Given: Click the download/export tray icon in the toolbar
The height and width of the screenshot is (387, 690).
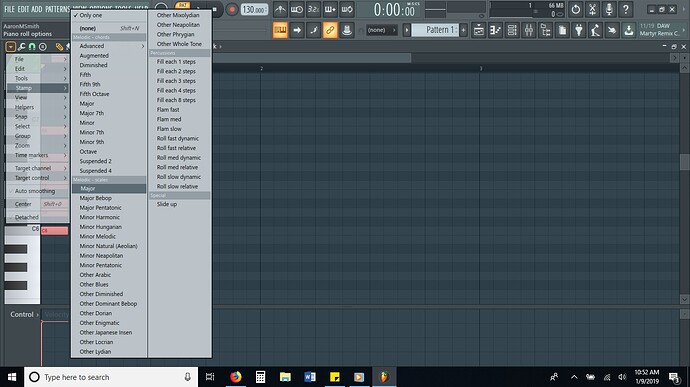Looking at the screenshot, I should pos(629,30).
